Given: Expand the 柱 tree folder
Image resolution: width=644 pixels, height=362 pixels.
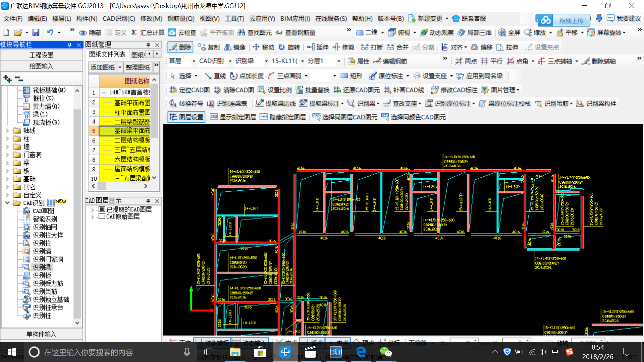Looking at the screenshot, I should point(7,138).
